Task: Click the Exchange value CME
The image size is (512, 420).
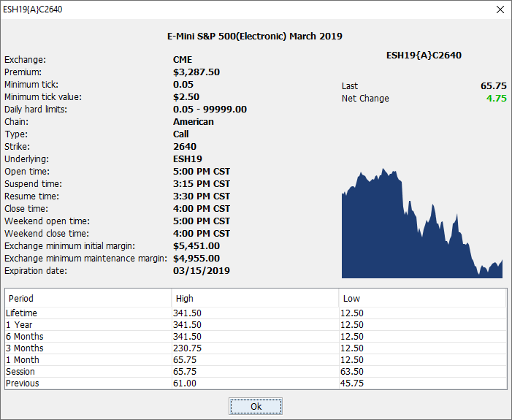Action: [x=183, y=59]
